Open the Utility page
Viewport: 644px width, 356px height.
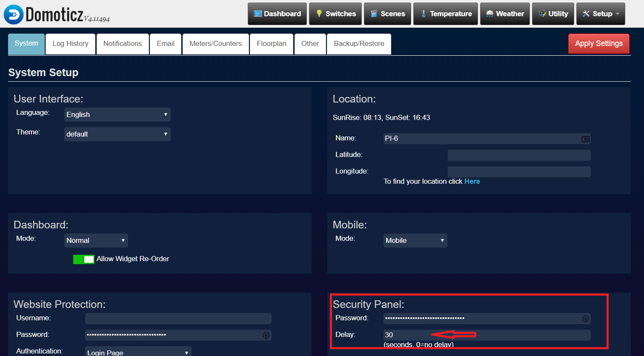[x=553, y=14]
